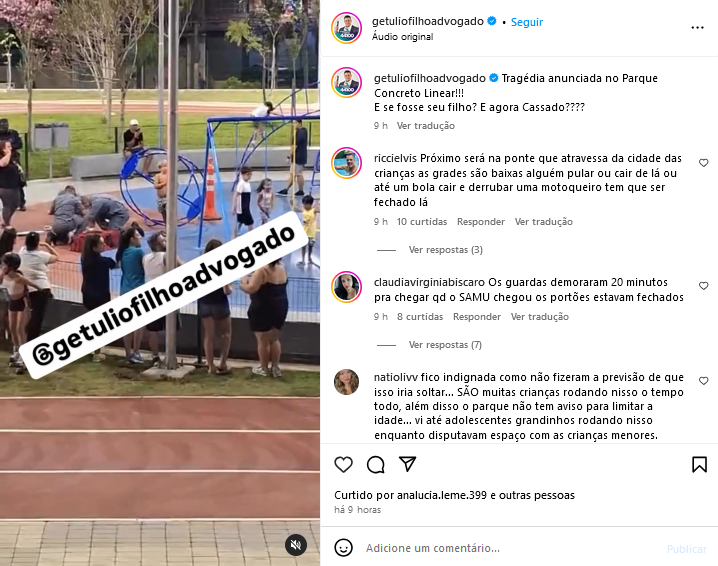This screenshot has width=718, height=566.
Task: Save the post with the bookmark icon
Action: point(699,464)
